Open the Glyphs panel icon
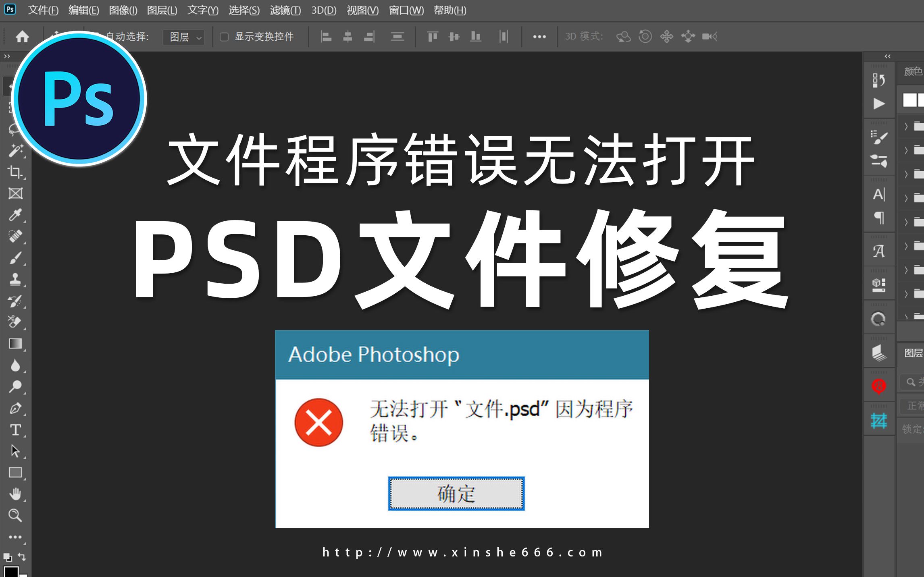The image size is (924, 577). click(x=879, y=251)
